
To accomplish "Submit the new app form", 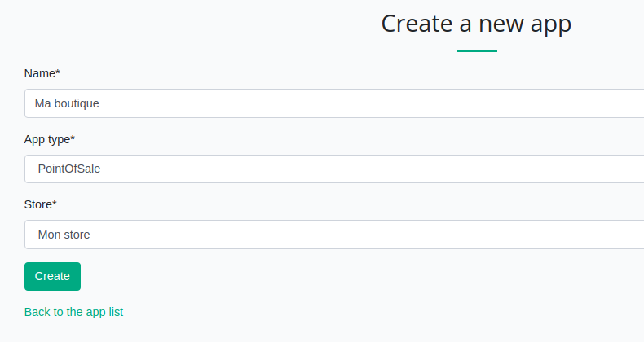I will click(52, 276).
